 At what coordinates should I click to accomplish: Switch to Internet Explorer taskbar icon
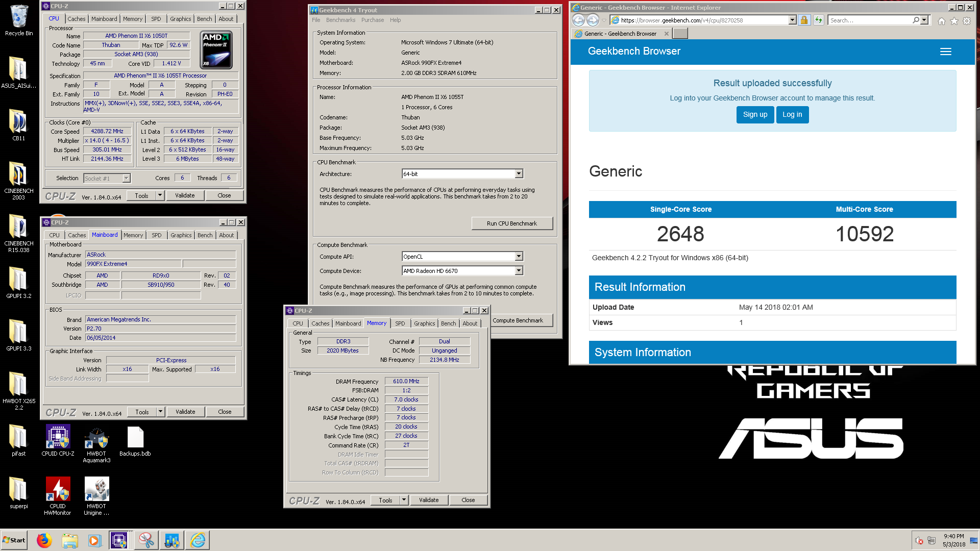point(198,540)
